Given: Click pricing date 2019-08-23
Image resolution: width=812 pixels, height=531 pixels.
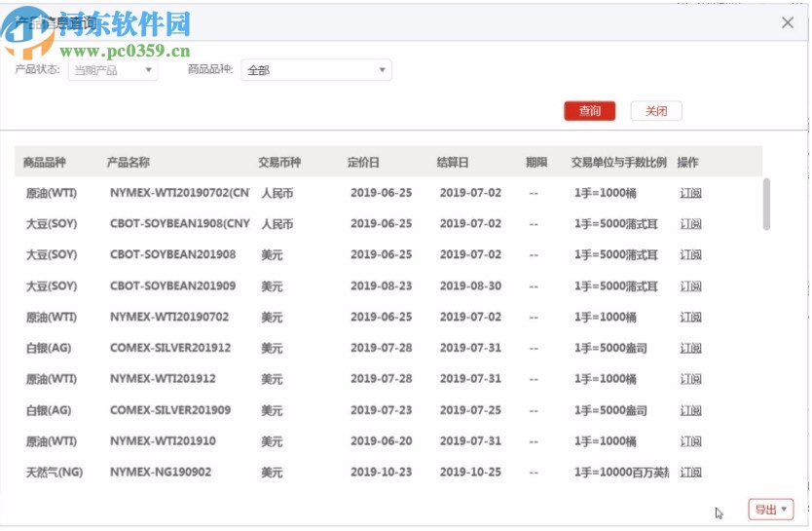Looking at the screenshot, I should 381,286.
